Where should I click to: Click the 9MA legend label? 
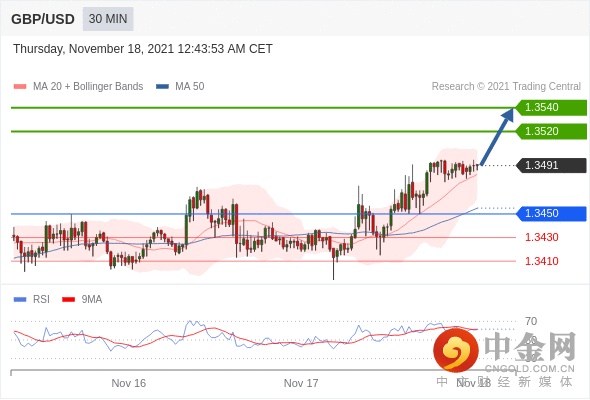coord(92,300)
